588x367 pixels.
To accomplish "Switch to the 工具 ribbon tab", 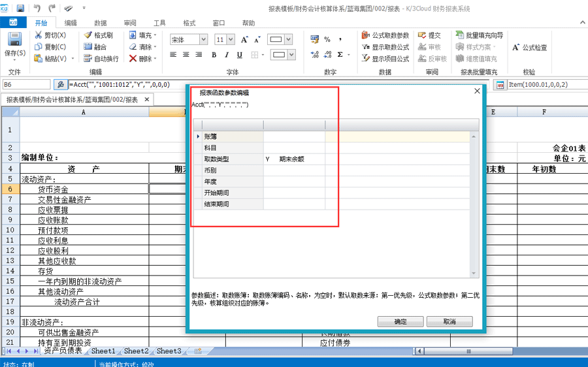I will click(159, 23).
